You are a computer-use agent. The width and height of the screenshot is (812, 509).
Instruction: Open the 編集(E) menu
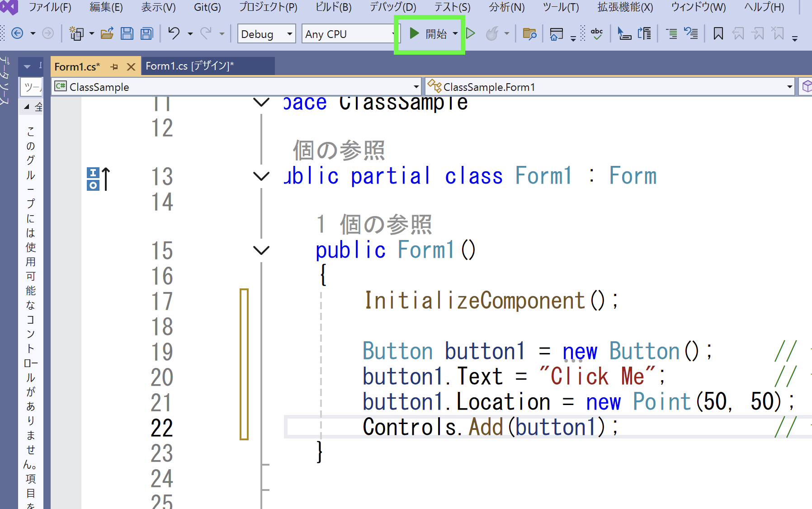pos(106,7)
